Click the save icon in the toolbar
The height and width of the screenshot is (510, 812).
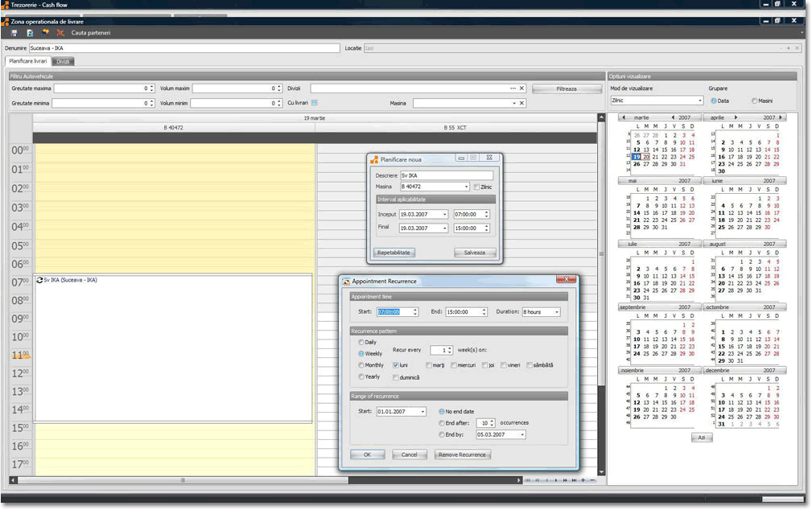point(14,33)
